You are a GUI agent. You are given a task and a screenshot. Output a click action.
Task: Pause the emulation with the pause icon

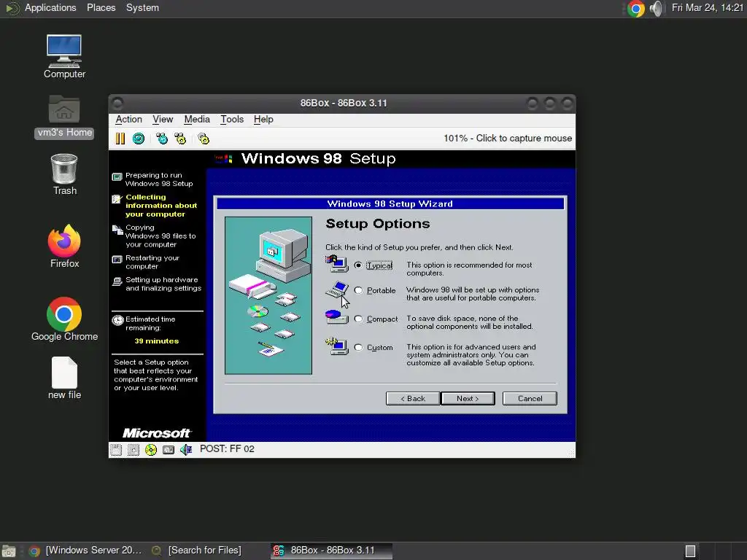[x=120, y=139]
